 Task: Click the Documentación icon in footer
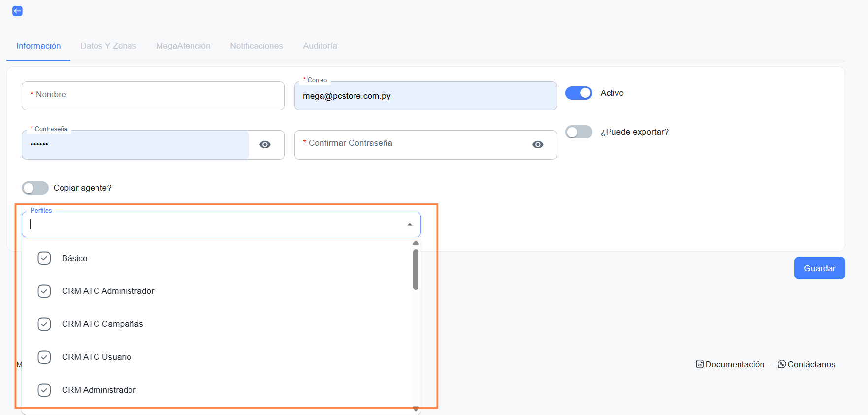coord(700,364)
